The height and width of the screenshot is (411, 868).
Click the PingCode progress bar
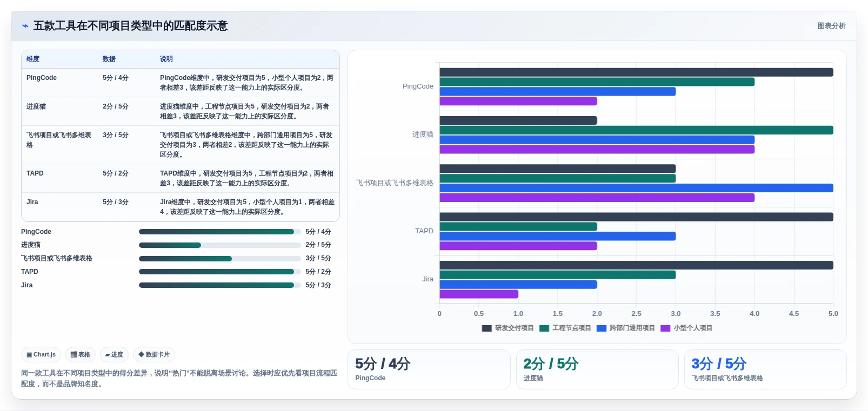click(x=219, y=232)
